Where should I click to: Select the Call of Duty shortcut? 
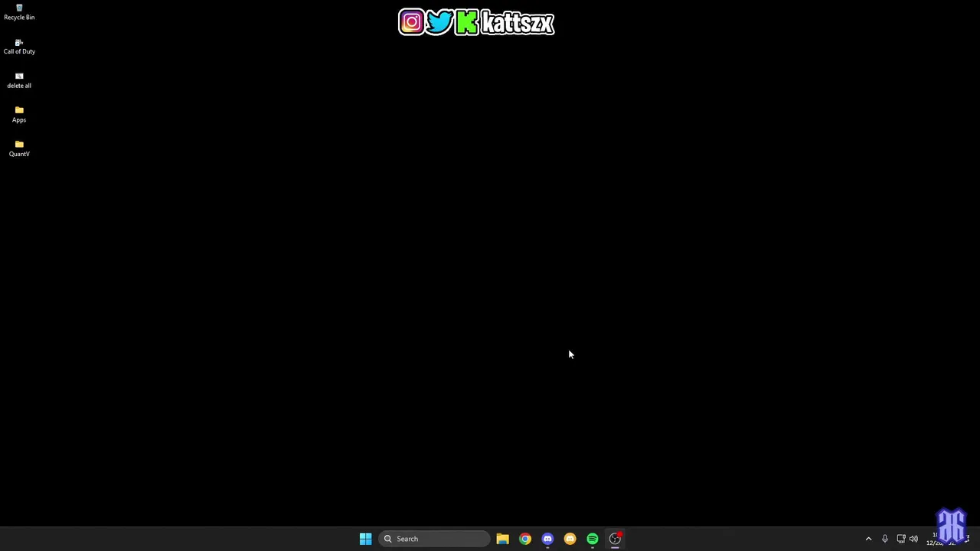[x=19, y=47]
